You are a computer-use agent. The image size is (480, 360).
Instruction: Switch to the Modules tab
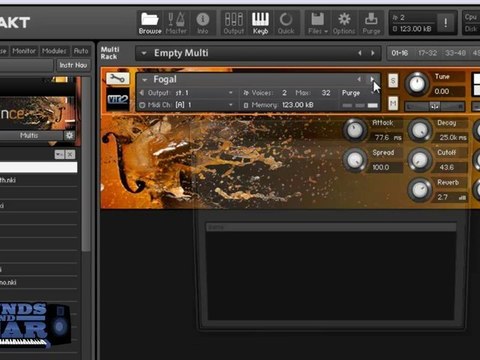(x=54, y=51)
